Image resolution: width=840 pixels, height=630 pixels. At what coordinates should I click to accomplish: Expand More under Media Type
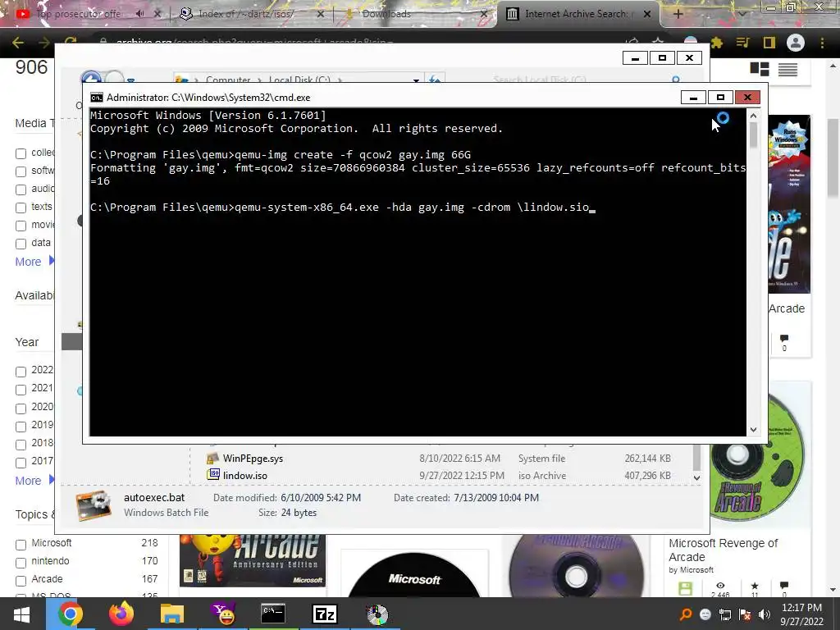[34, 262]
